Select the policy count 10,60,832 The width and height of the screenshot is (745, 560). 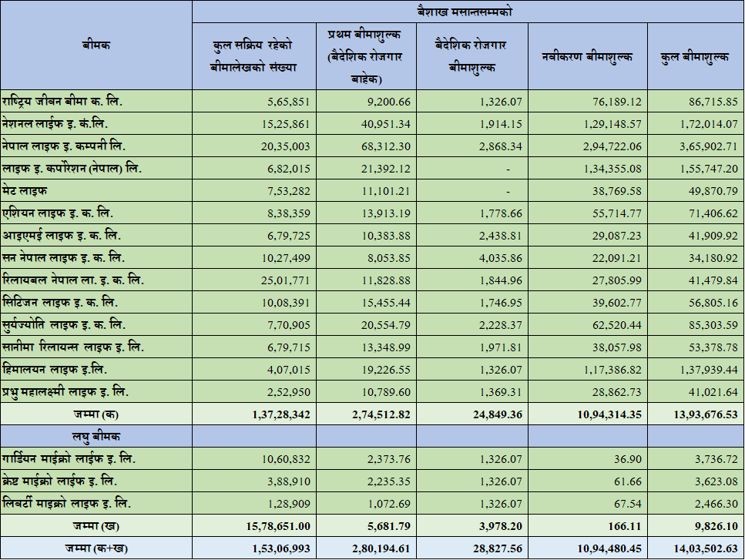click(286, 459)
